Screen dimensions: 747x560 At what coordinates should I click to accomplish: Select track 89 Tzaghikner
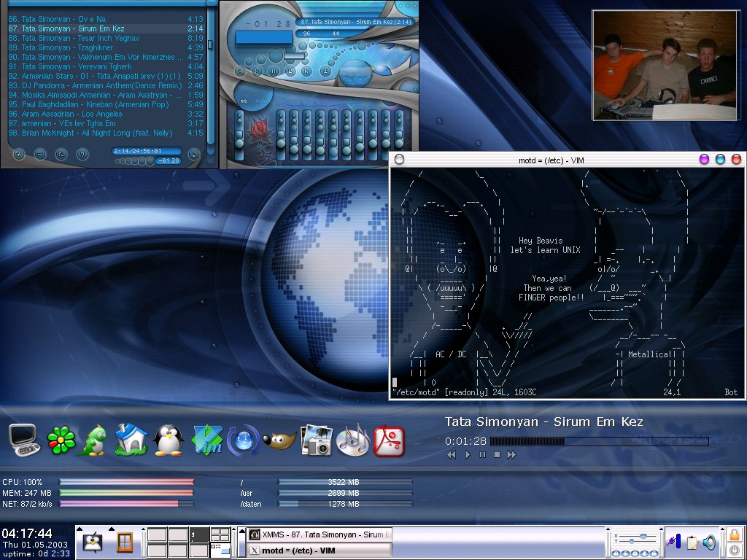106,47
